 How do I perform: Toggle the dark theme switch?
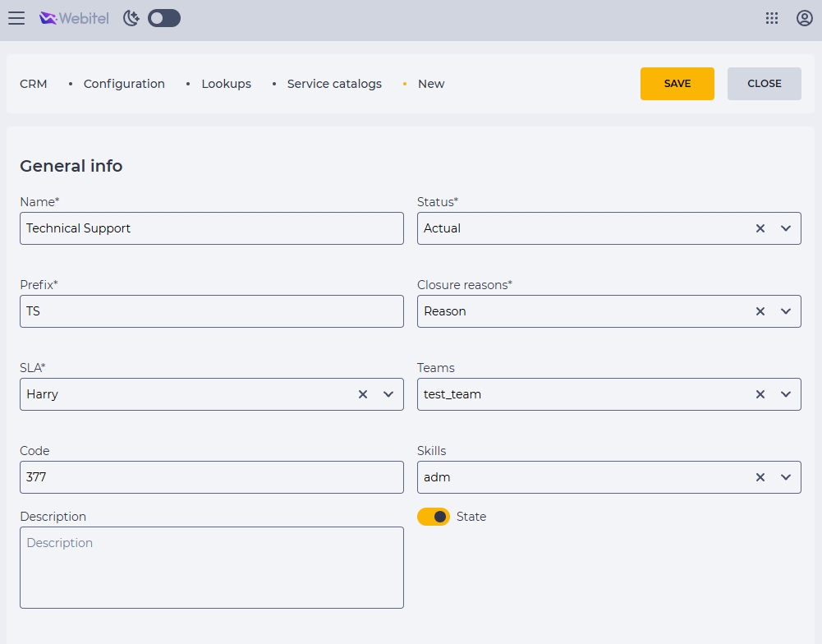164,18
